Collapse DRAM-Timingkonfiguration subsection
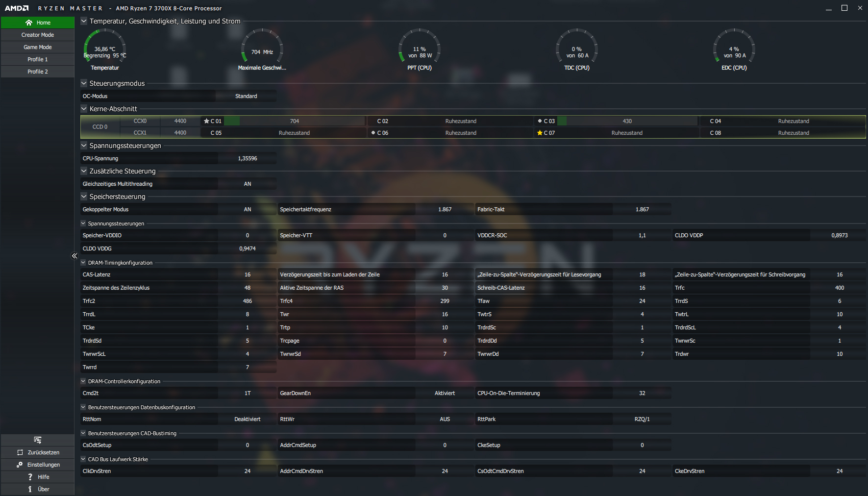Screen dimensions: 868x496 click(83, 263)
